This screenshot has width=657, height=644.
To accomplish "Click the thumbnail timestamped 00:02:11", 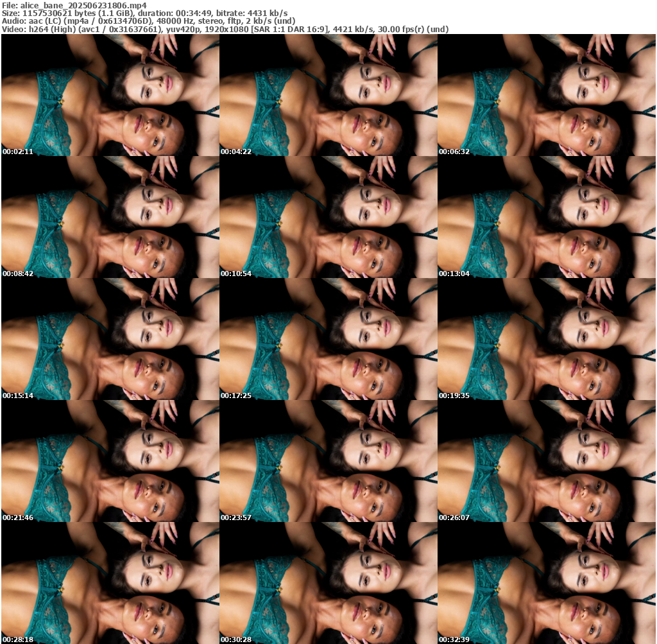I will point(110,95).
